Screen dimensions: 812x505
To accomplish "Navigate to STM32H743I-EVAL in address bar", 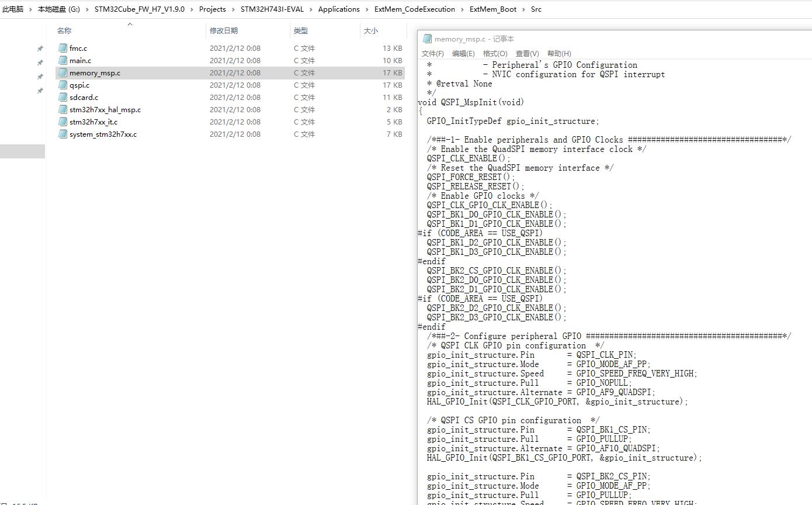I will pyautogui.click(x=272, y=9).
